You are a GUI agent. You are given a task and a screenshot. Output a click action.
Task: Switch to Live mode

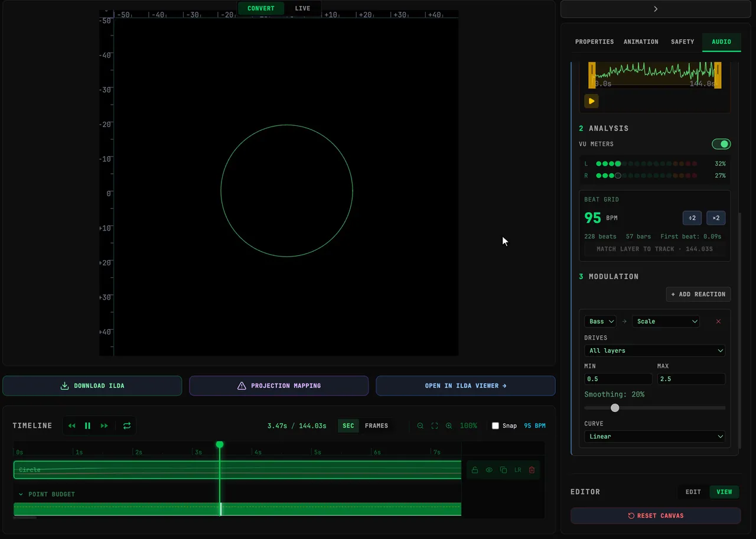click(302, 8)
